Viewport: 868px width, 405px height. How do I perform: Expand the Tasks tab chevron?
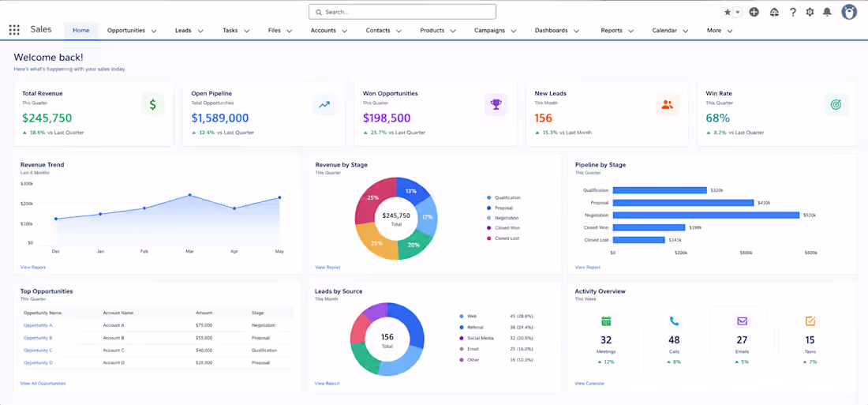coord(247,31)
